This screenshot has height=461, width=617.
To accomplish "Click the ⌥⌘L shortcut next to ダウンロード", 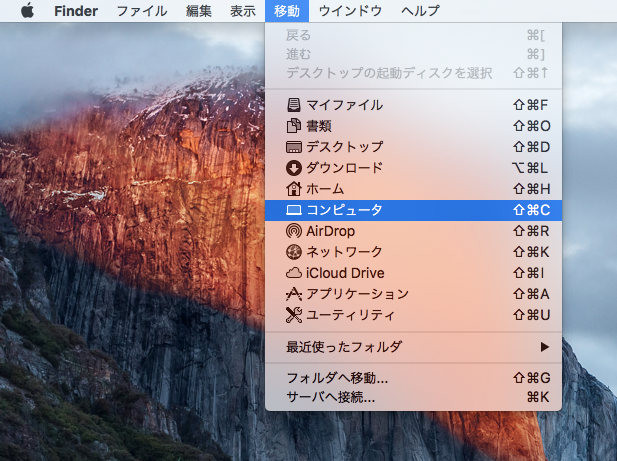I will point(530,168).
